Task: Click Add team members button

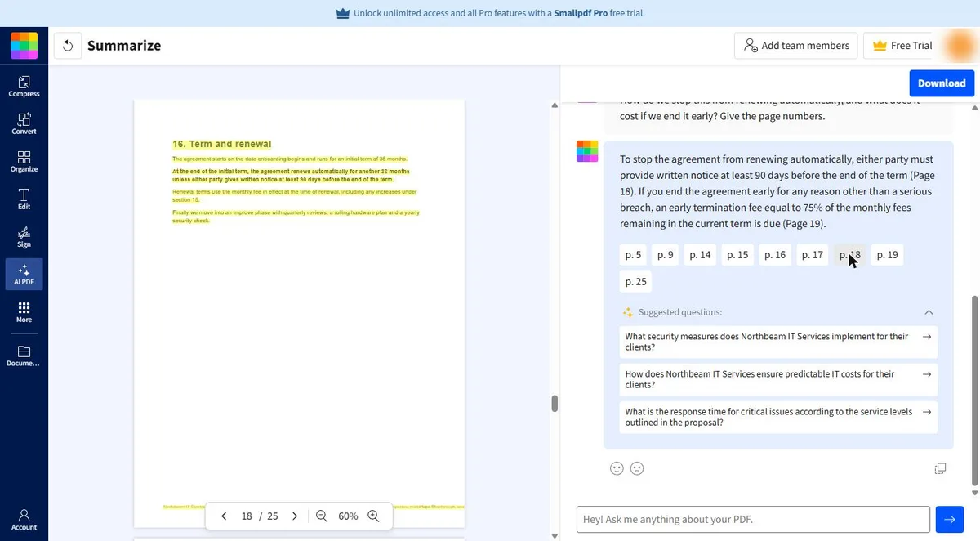Action: (796, 46)
